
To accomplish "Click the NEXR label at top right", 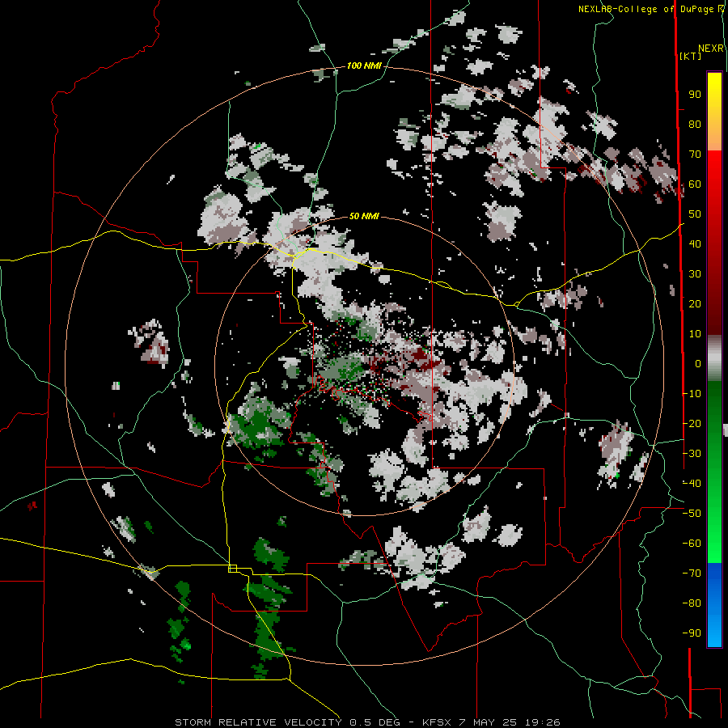I will click(x=711, y=49).
